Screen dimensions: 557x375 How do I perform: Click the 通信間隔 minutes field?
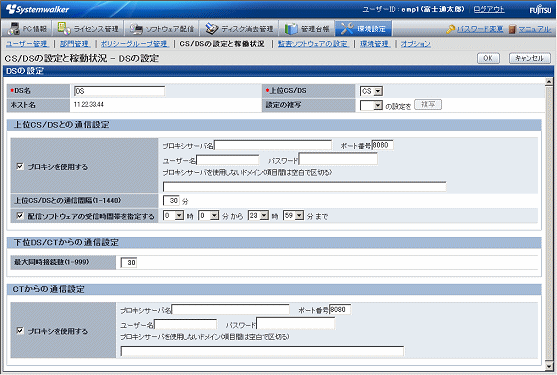(x=171, y=201)
